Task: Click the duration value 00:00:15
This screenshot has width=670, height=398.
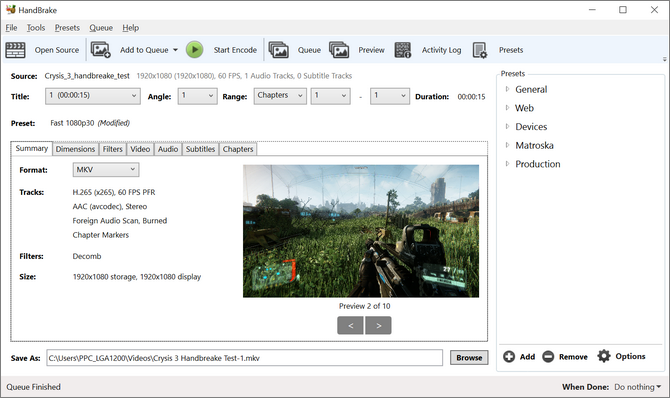Action: 471,97
